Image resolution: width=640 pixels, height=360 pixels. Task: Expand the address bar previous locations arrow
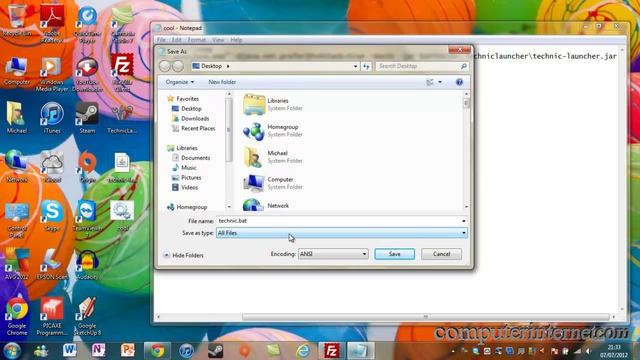click(355, 66)
